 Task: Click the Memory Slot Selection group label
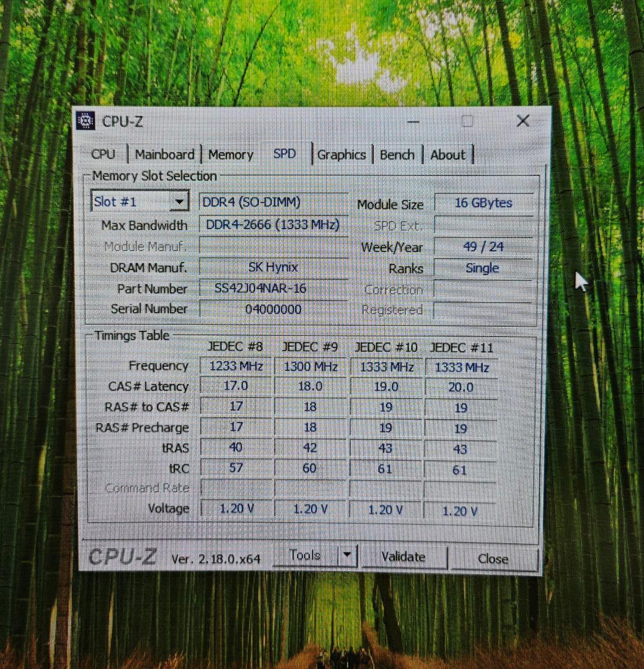coord(154,176)
